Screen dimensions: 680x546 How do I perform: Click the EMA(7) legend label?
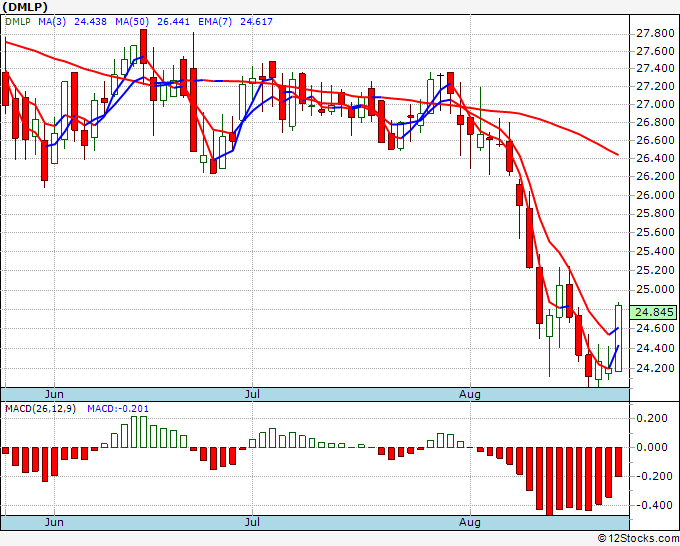tap(215, 21)
